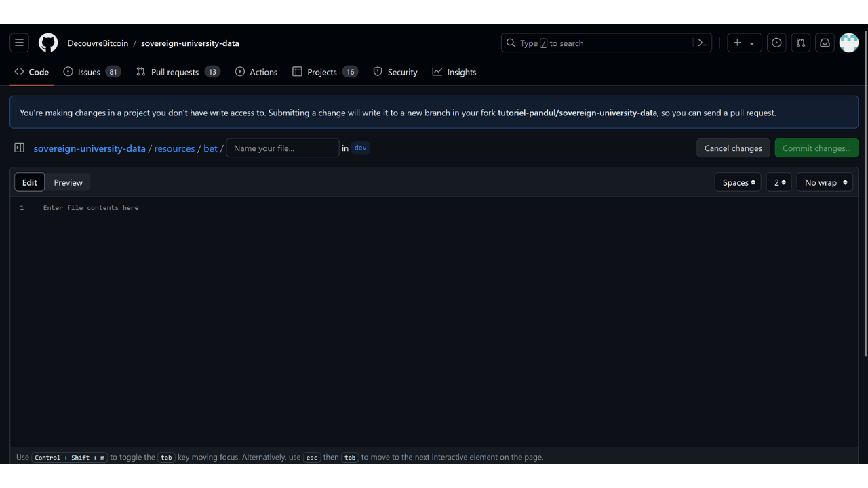
Task: Toggle the file tree side panel icon
Action: (20, 148)
